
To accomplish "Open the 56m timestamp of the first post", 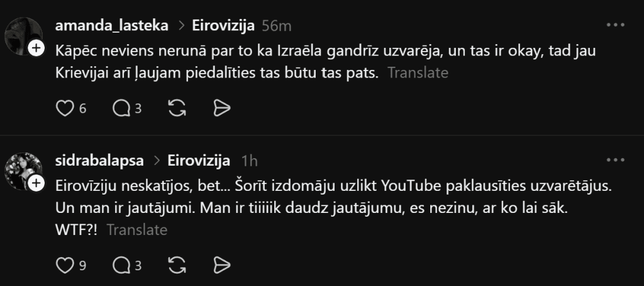I will coord(277,26).
